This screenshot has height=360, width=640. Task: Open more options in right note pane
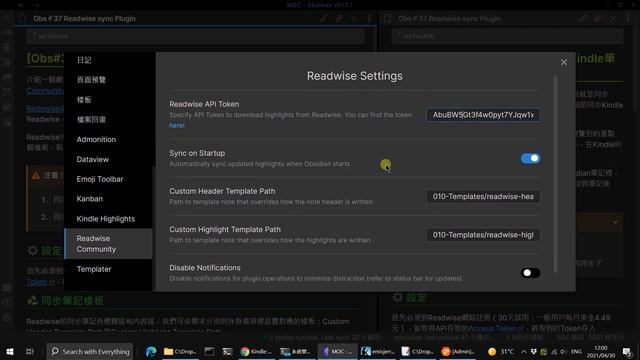click(628, 18)
